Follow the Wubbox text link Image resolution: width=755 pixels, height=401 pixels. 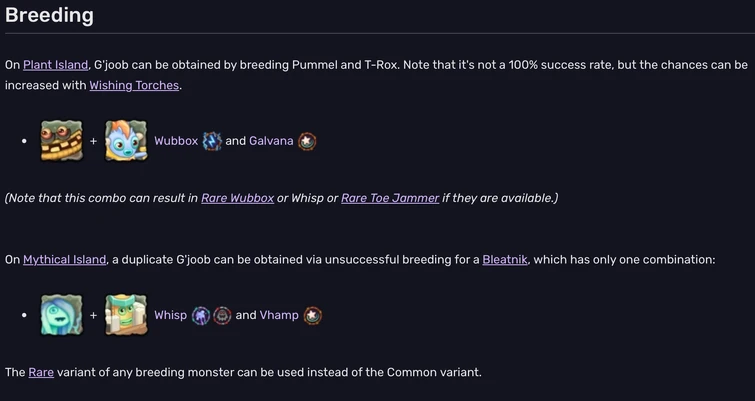point(176,141)
